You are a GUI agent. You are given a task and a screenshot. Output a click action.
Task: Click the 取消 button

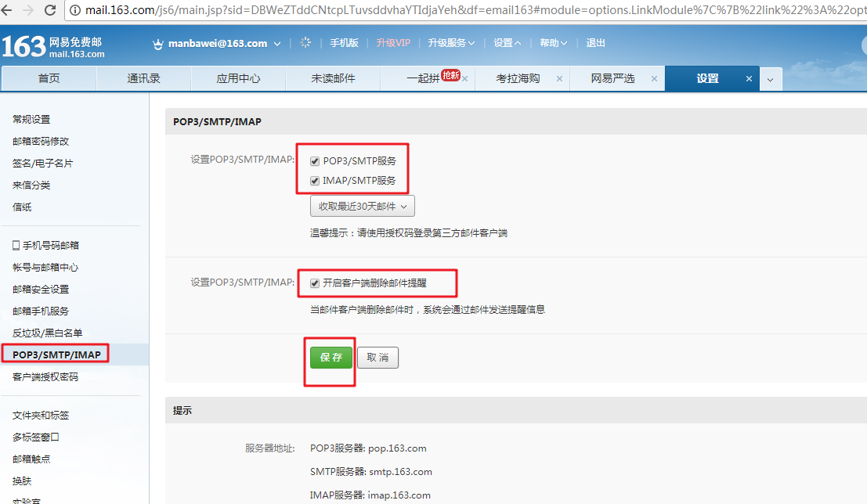click(378, 358)
